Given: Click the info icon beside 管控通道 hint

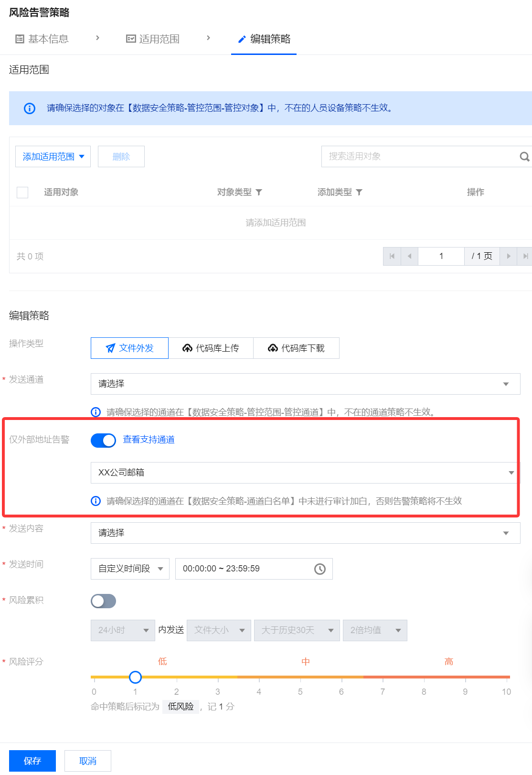Looking at the screenshot, I should (96, 412).
